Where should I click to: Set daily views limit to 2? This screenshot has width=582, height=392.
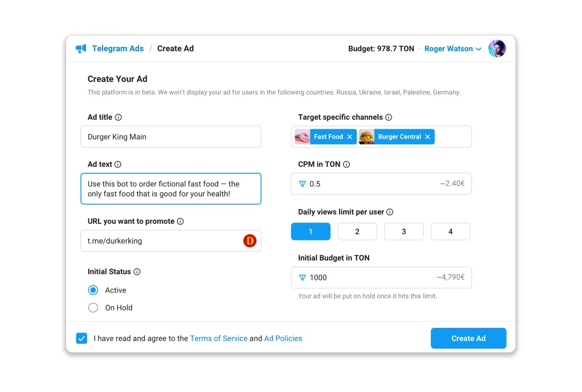(x=357, y=231)
